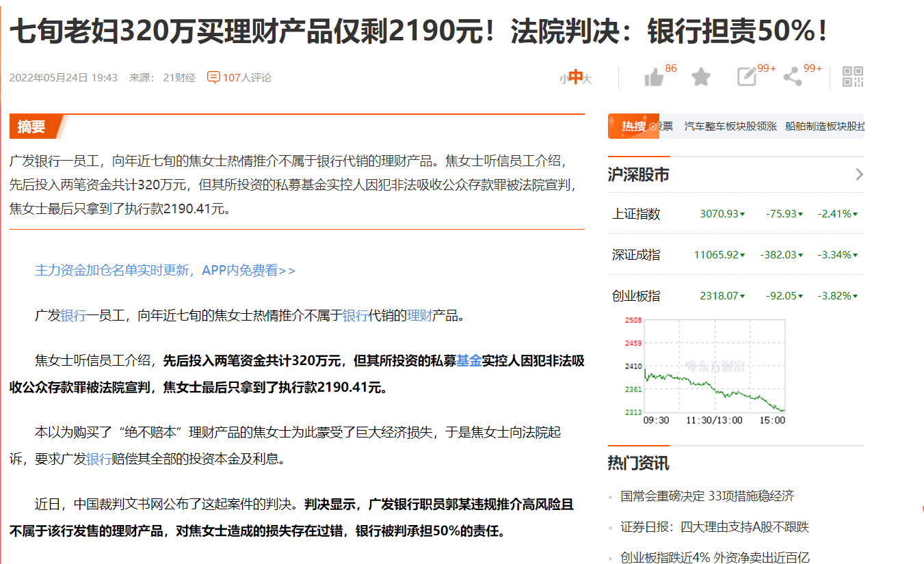Click the orange comment bubble icon
This screenshot has width=924, height=564.
pos(213,77)
